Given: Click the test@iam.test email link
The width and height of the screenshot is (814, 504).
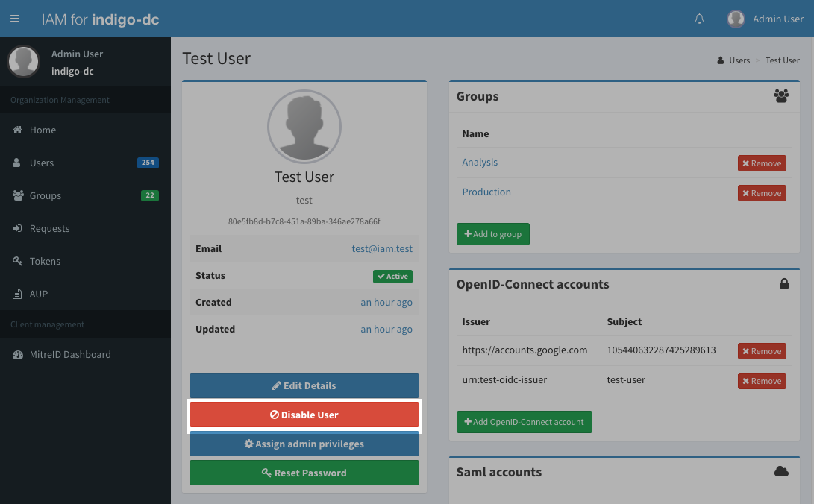Looking at the screenshot, I should point(382,248).
